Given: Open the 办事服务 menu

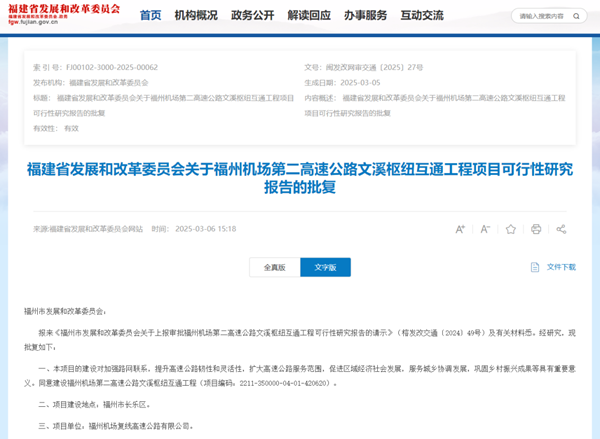Looking at the screenshot, I should point(365,16).
